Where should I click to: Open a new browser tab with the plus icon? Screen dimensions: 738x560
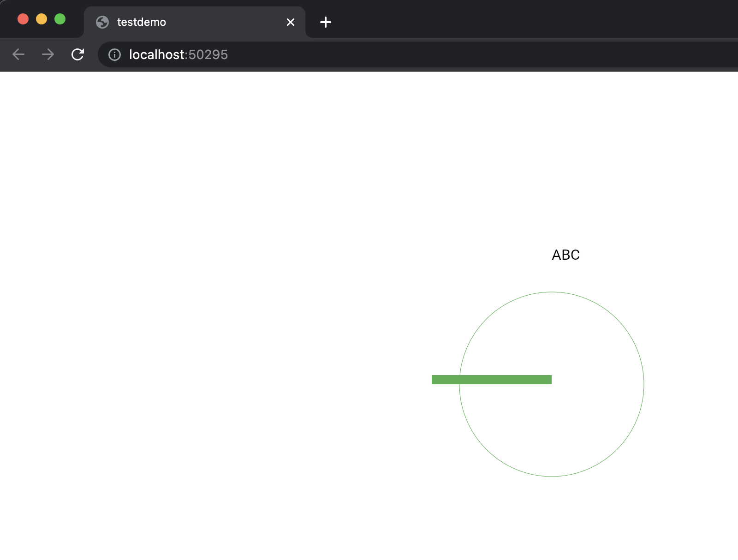coord(326,22)
